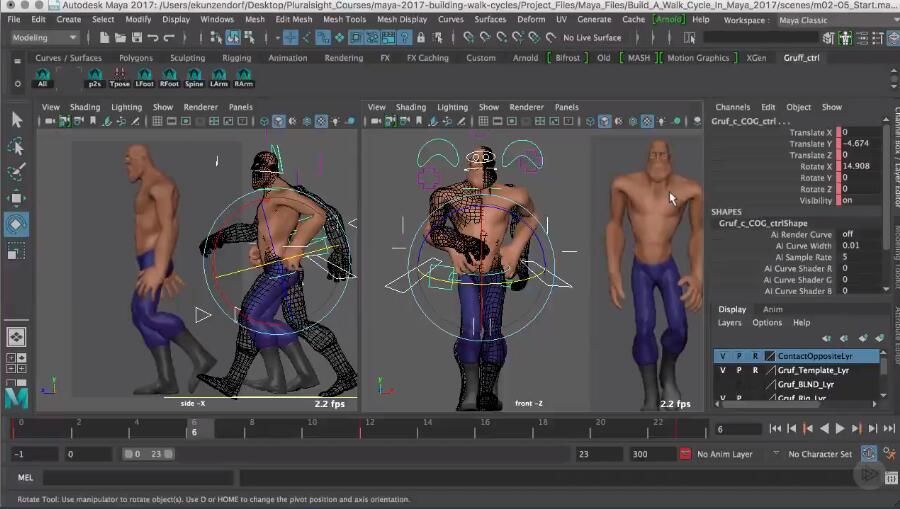Screen dimensions: 900x509
Task: Activate the Scale tool
Action: coord(16,251)
